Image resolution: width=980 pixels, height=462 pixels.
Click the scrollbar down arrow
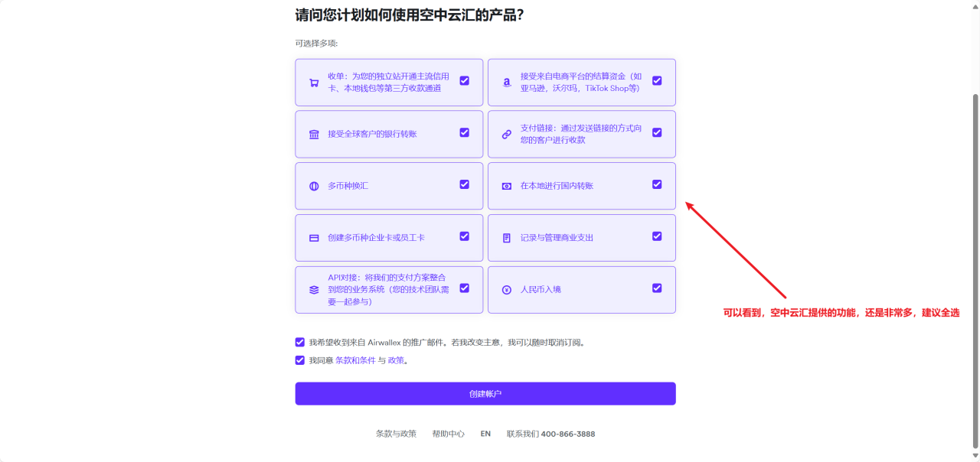coord(975,456)
